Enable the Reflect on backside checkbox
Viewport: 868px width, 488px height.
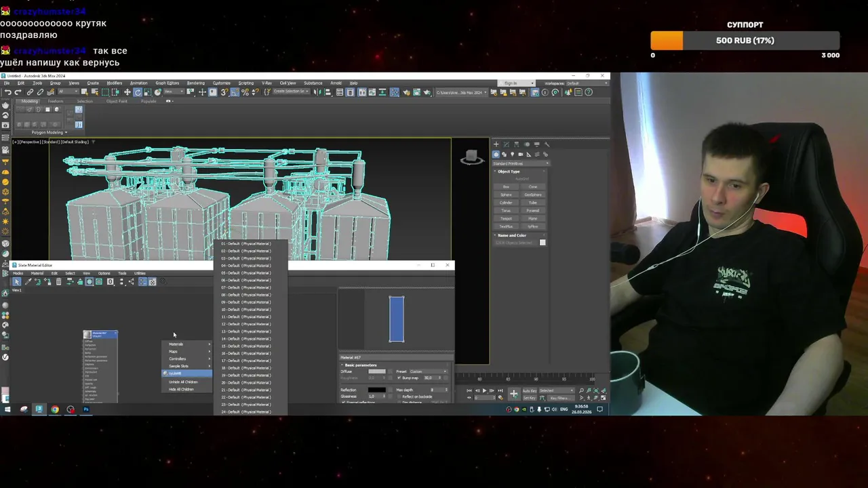click(x=399, y=396)
